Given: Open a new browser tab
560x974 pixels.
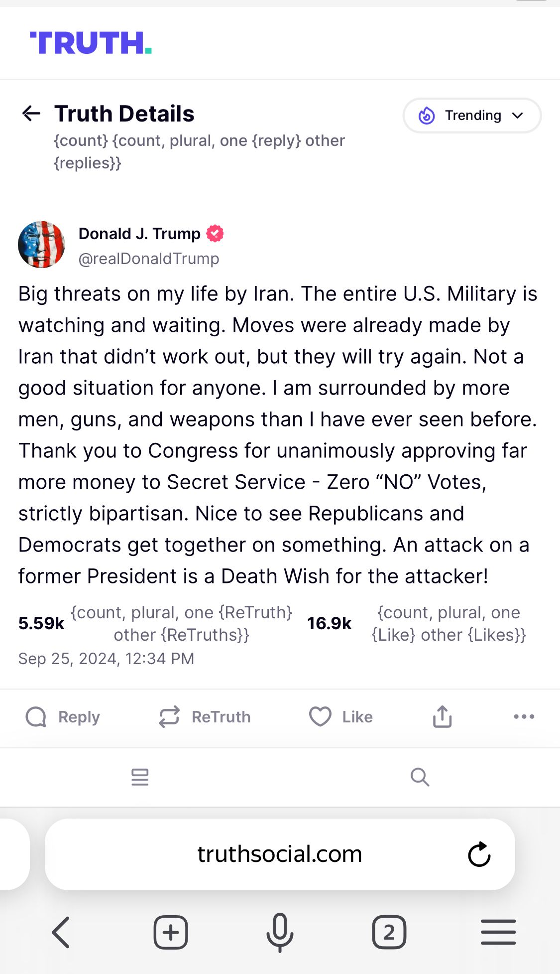Looking at the screenshot, I should (x=170, y=932).
